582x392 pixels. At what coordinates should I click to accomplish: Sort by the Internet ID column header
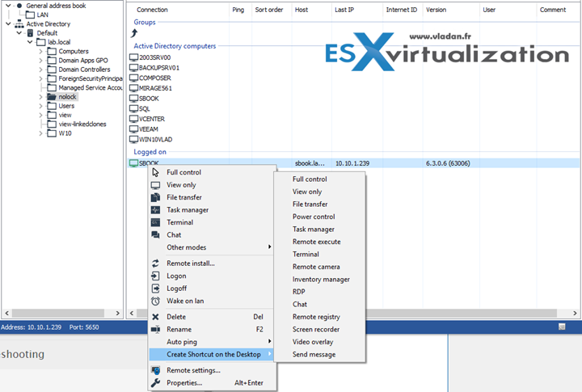pos(401,10)
